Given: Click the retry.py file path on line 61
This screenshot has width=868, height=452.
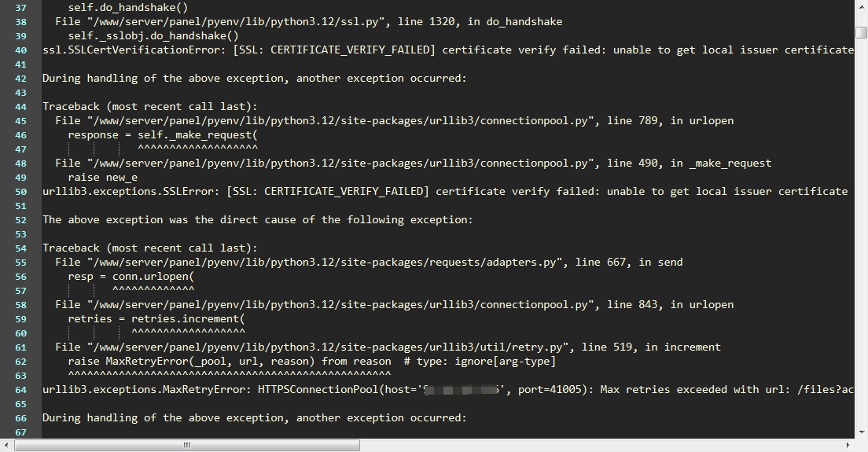Looking at the screenshot, I should [330, 347].
